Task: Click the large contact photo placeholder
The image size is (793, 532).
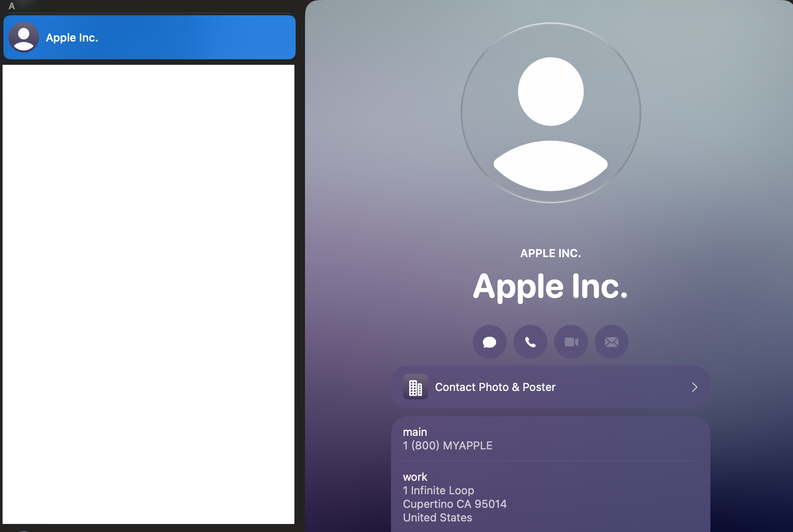Action: (x=551, y=113)
